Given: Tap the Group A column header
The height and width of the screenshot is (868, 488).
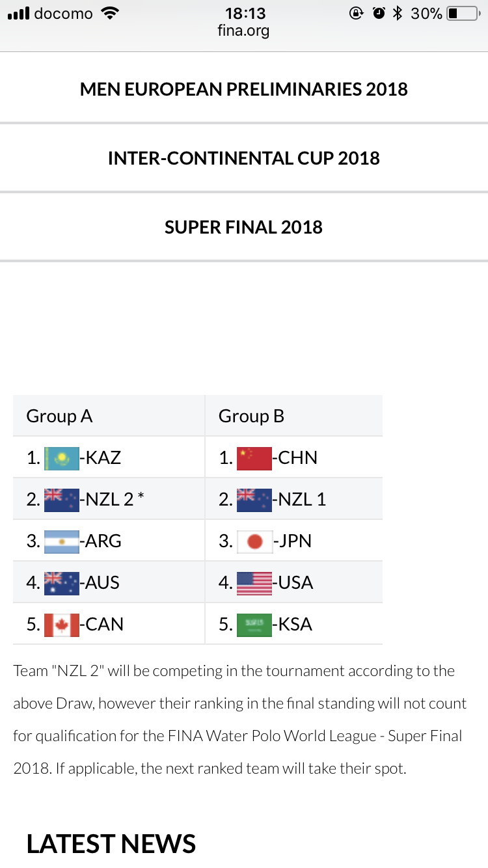Looking at the screenshot, I should (59, 416).
